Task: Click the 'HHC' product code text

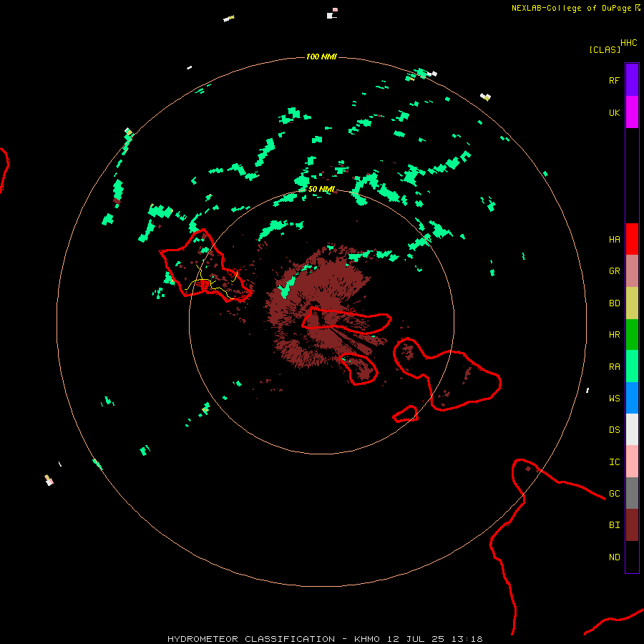Action: pos(628,43)
